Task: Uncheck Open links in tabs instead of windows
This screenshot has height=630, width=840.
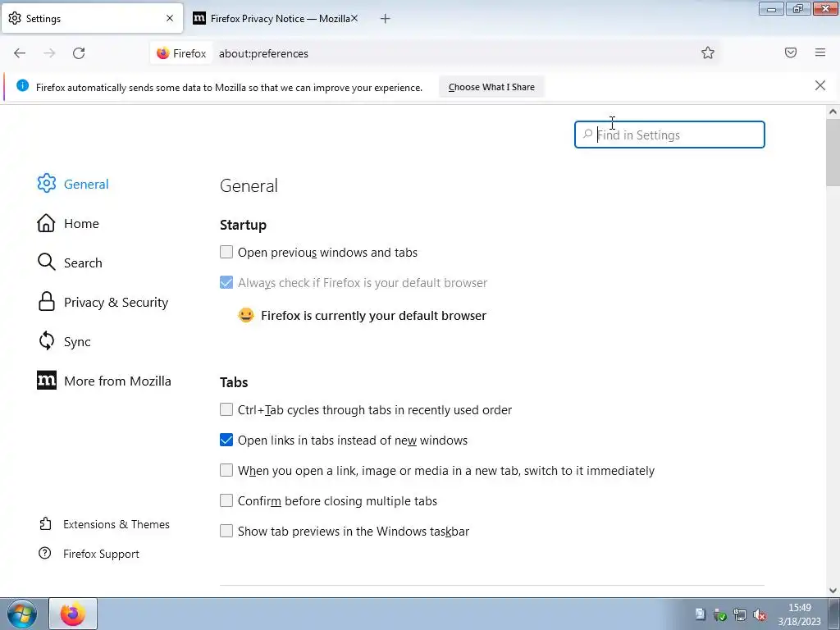Action: tap(226, 440)
